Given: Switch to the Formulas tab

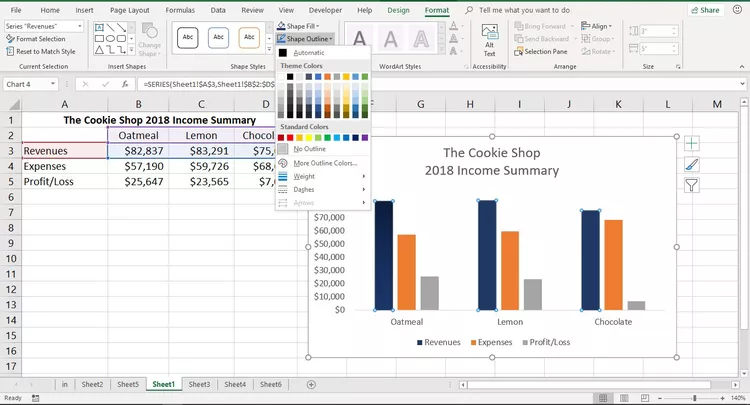Looking at the screenshot, I should click(180, 10).
